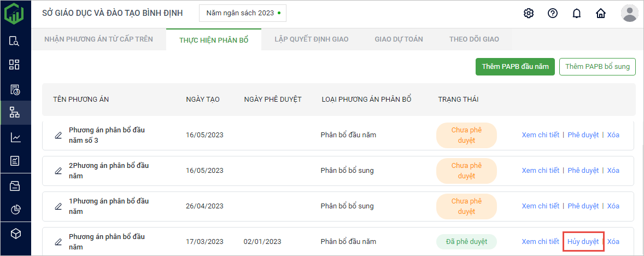The width and height of the screenshot is (644, 256).
Task: Open the line chart icon in sidebar
Action: [x=15, y=137]
